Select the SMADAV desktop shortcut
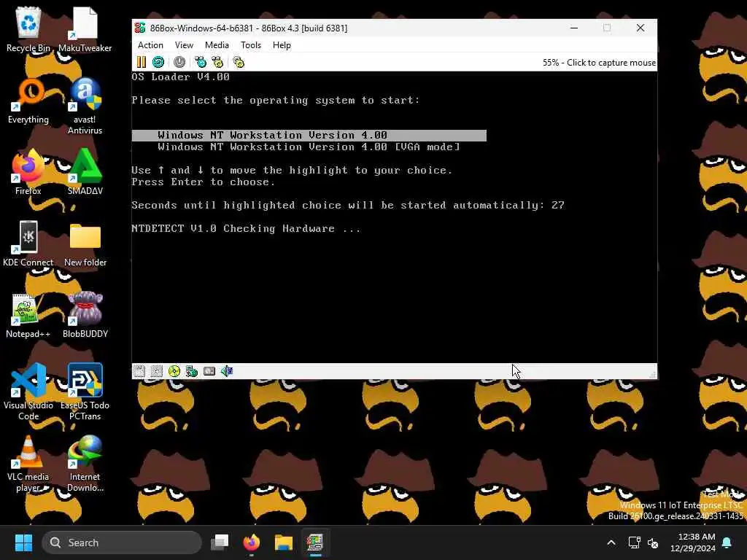 (85, 172)
